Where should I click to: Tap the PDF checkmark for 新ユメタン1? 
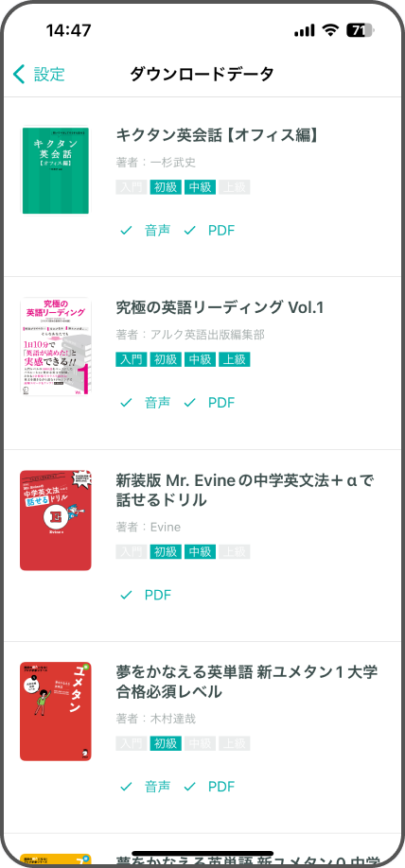tap(190, 787)
